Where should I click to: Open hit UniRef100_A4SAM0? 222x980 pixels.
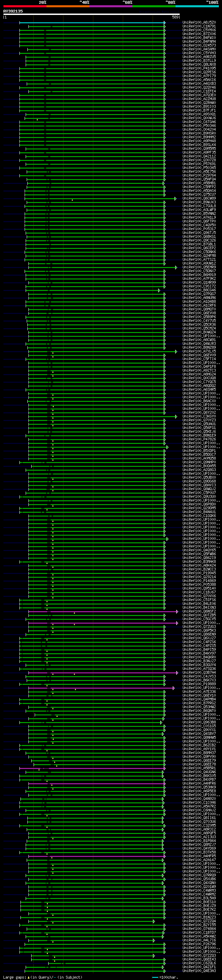pos(199,49)
